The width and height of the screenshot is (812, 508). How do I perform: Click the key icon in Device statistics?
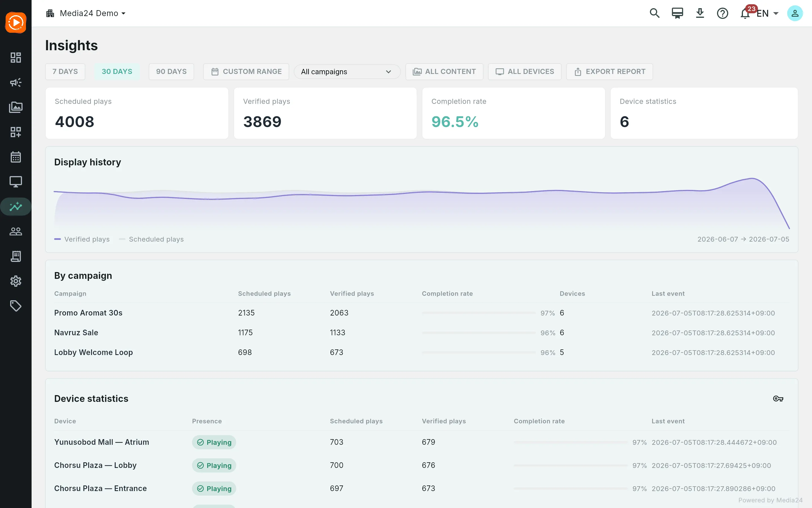pos(778,398)
